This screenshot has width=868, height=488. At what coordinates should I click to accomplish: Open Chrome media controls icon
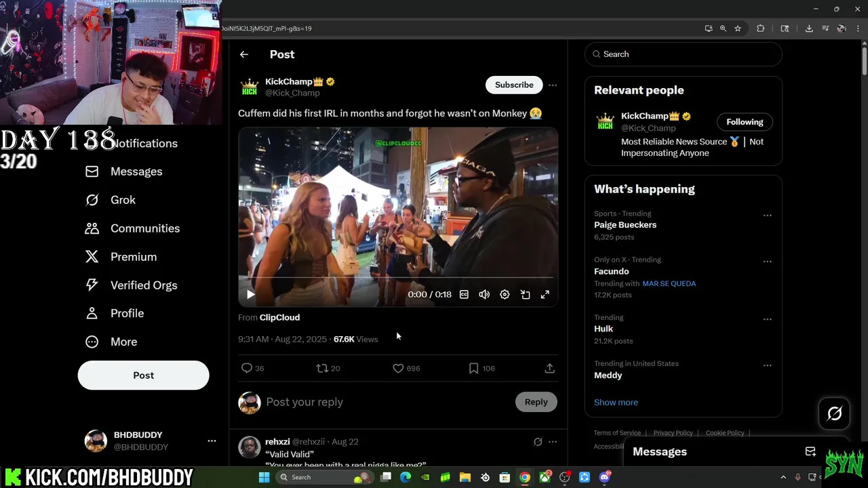click(825, 28)
